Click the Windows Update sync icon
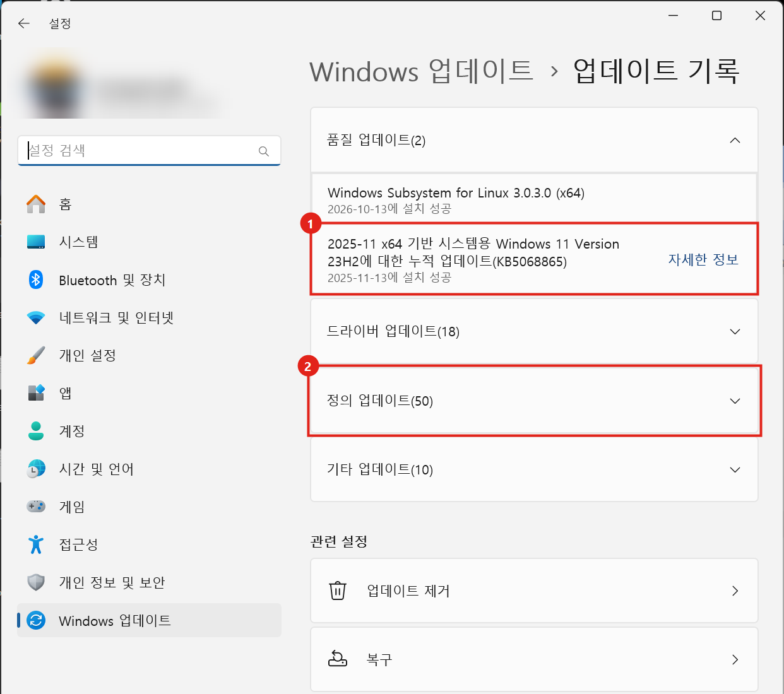This screenshot has width=784, height=694. (36, 620)
